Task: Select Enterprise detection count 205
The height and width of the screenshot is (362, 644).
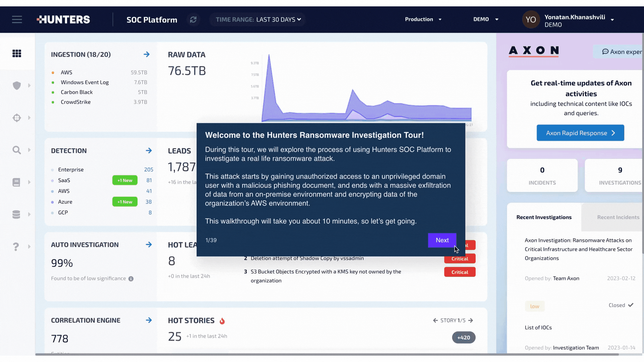Action: (x=149, y=170)
